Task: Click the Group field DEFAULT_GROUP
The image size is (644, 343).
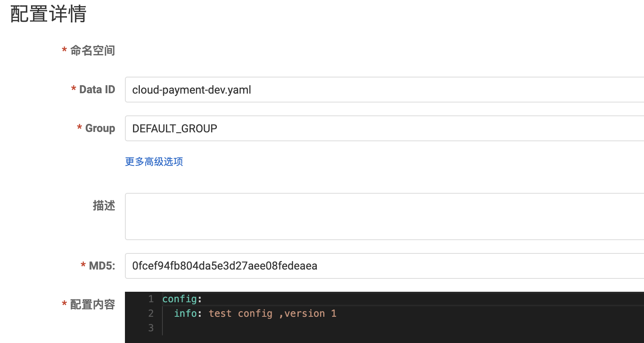Action: [384, 128]
